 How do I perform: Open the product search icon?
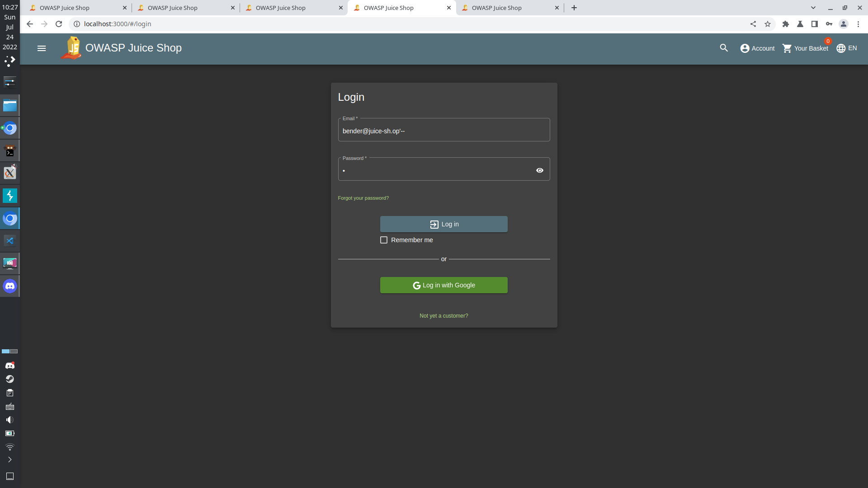pos(724,48)
